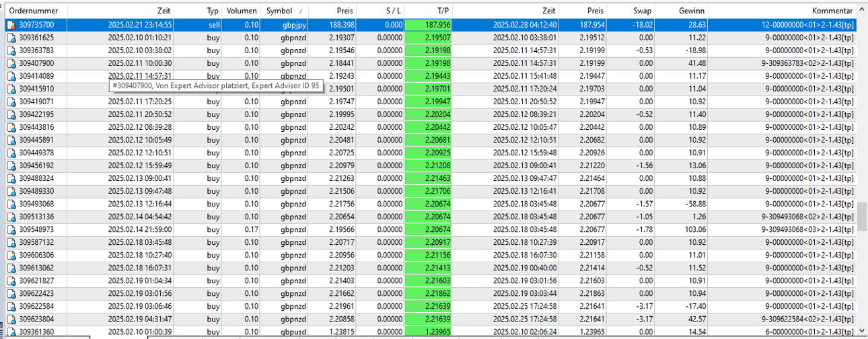Click the Symbol column header with sort arrow
This screenshot has width=868, height=339.
[x=284, y=11]
